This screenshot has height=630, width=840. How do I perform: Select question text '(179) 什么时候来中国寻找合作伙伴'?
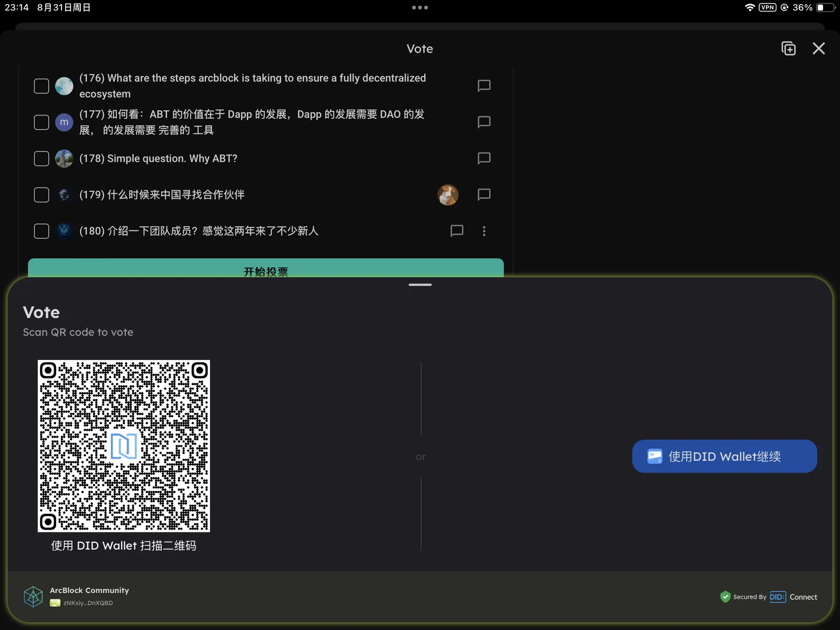(162, 195)
